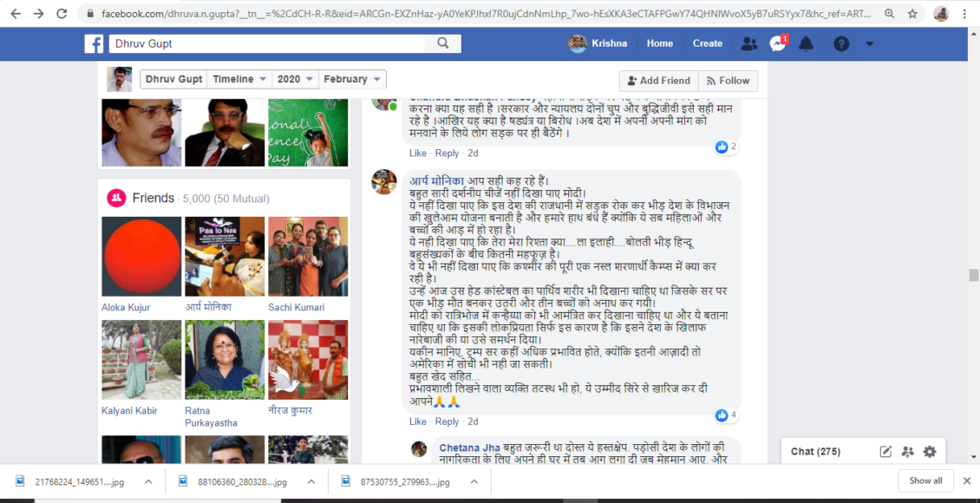Viewport: 980px width, 503px height.
Task: Type in the Facebook search field
Action: [269, 43]
